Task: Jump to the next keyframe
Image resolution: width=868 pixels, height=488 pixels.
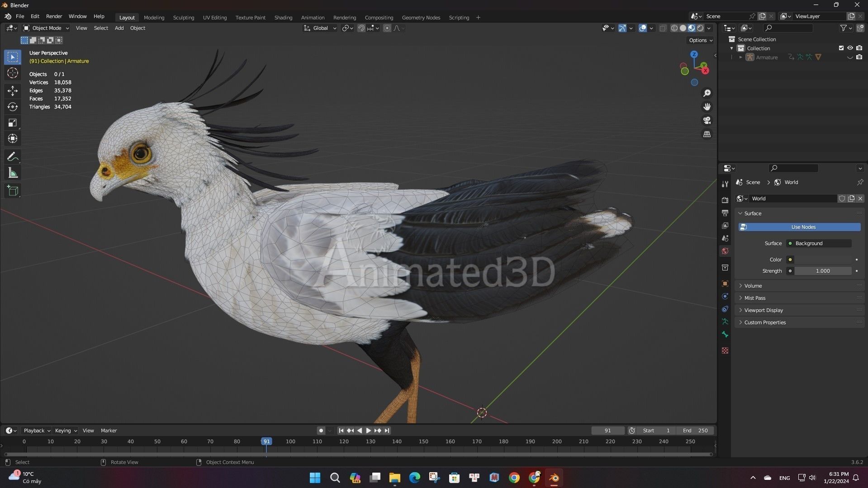Action: 378,431
